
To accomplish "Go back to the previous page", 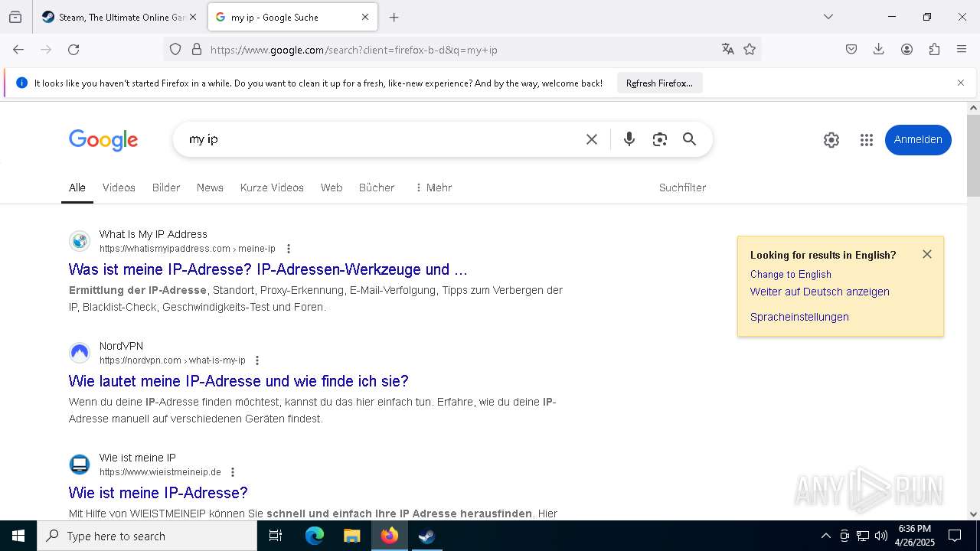I will pos(18,50).
